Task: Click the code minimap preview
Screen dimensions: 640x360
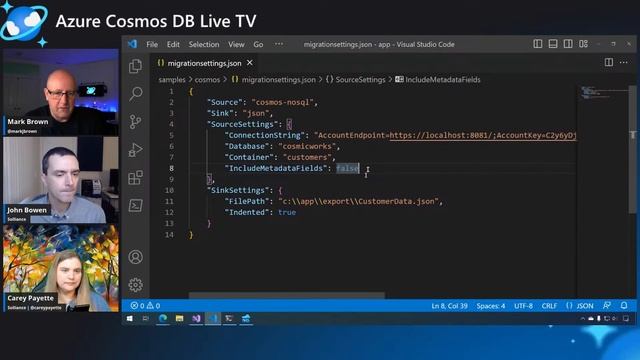Action: [602, 93]
